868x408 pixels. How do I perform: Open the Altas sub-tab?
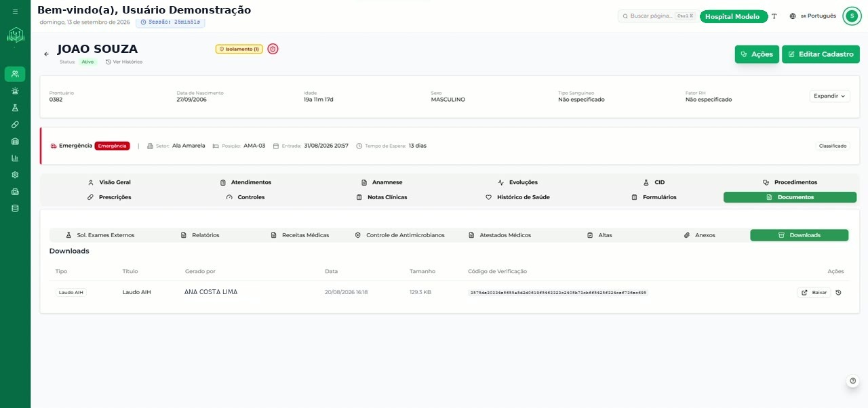click(x=599, y=235)
